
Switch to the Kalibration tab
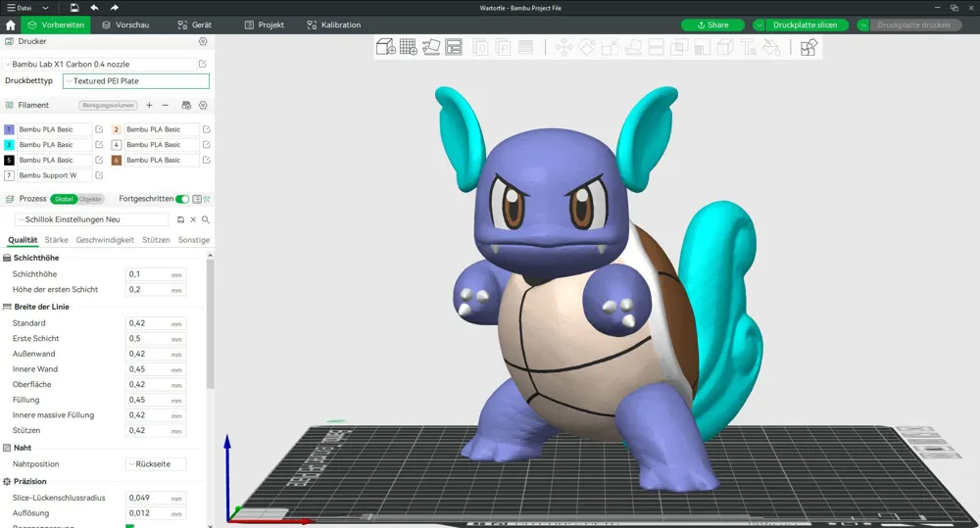click(x=334, y=25)
